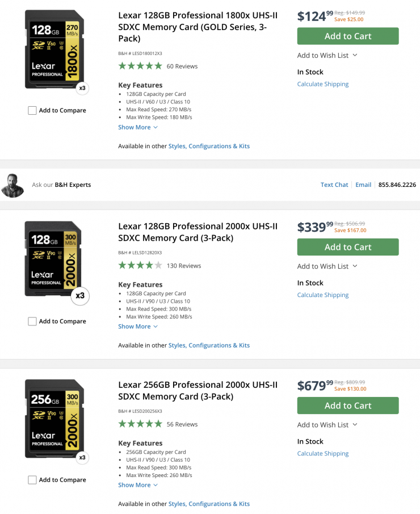Screen dimensions: 420x514
Task: Expand Show More for 1800x GOLD features
Action: pos(138,127)
